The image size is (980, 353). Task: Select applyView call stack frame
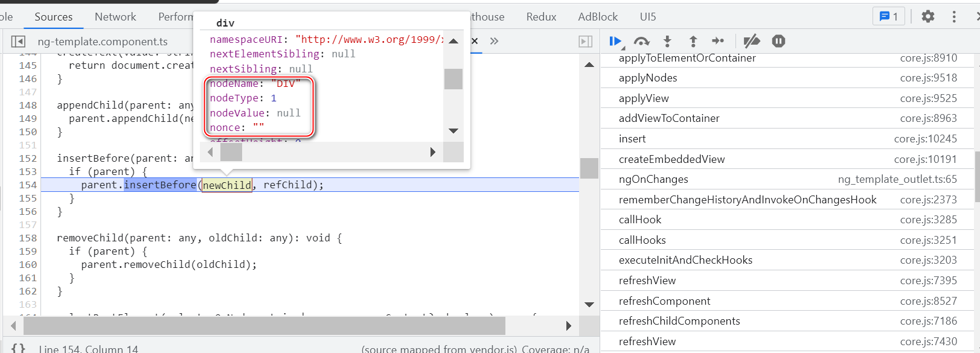[788, 98]
